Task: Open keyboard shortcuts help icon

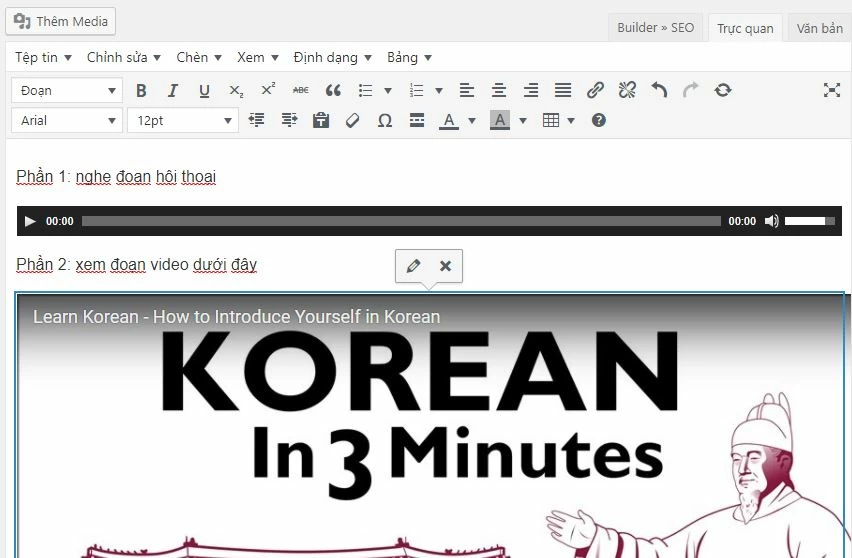Action: coord(599,120)
